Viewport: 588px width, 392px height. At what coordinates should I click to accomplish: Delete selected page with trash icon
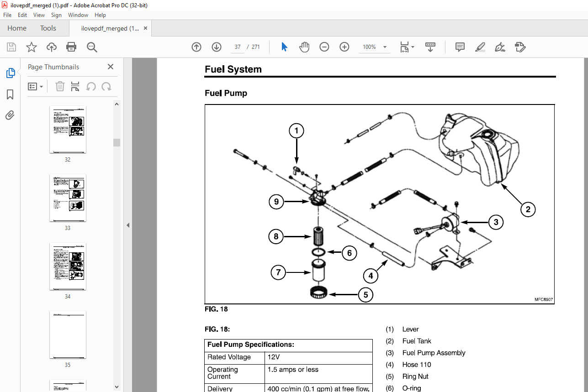60,86
